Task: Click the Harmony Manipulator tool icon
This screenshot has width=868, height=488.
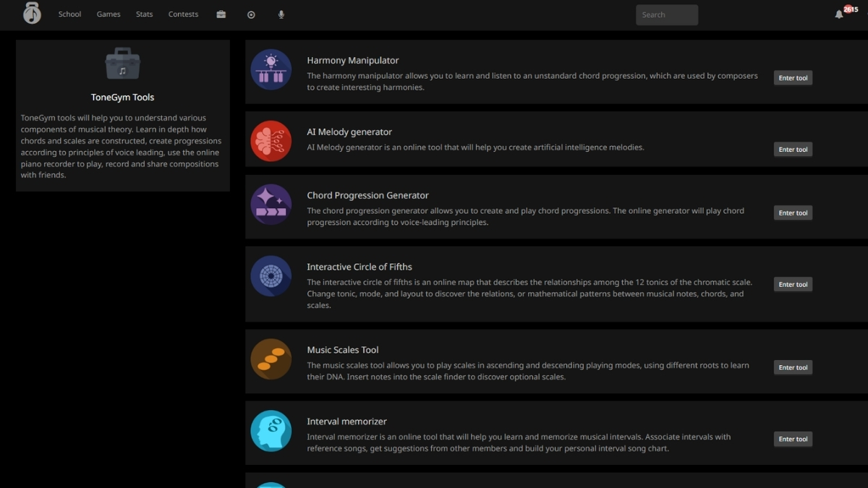Action: point(271,69)
